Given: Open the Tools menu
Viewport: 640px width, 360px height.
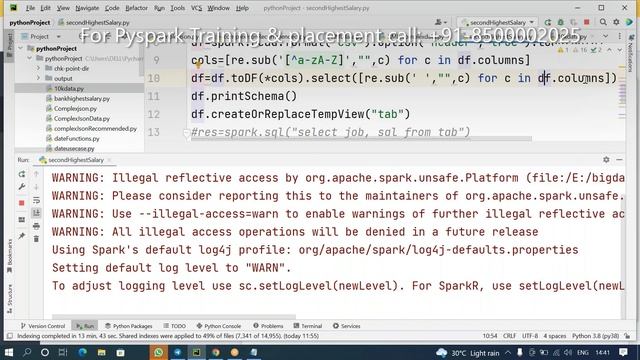Looking at the screenshot, I should click(x=178, y=8).
